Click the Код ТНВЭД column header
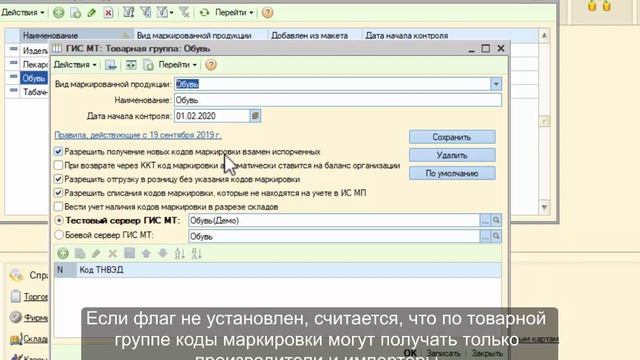640x360 pixels. click(x=289, y=270)
